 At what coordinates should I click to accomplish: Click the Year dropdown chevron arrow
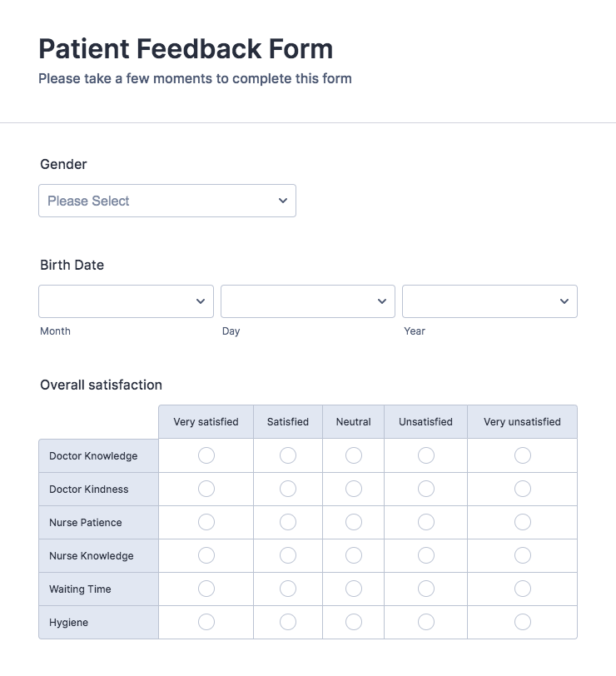(564, 301)
